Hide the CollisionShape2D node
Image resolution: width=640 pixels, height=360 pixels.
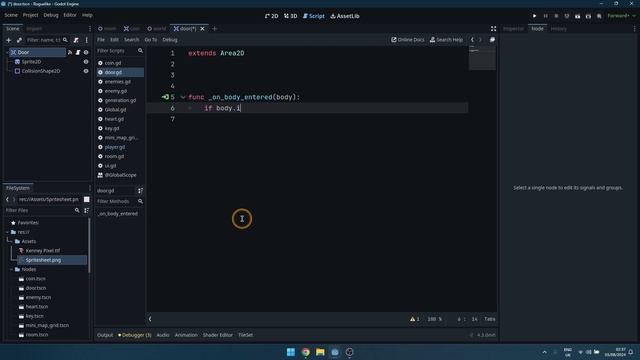(x=86, y=71)
